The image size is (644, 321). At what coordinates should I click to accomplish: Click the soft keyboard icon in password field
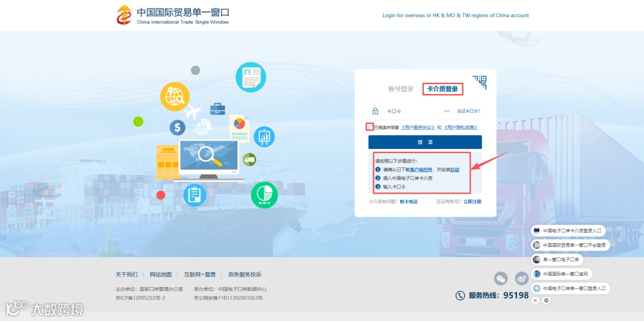[x=447, y=111]
